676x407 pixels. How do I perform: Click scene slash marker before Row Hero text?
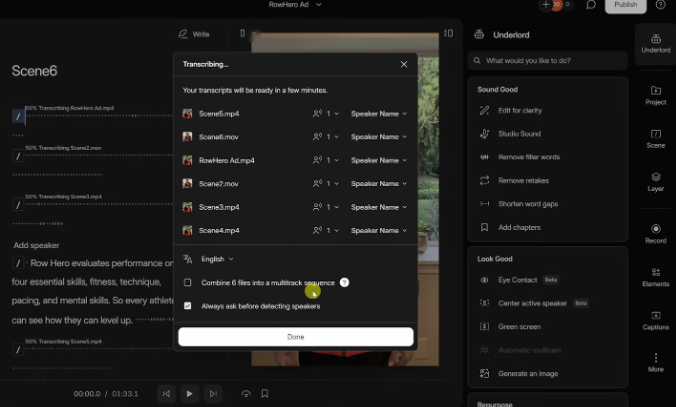[x=18, y=263]
